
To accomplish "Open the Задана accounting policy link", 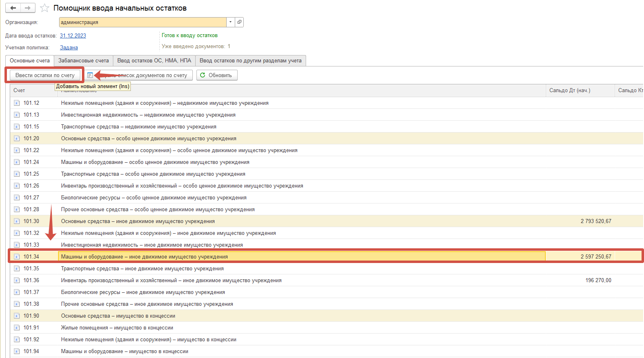I will tap(69, 47).
